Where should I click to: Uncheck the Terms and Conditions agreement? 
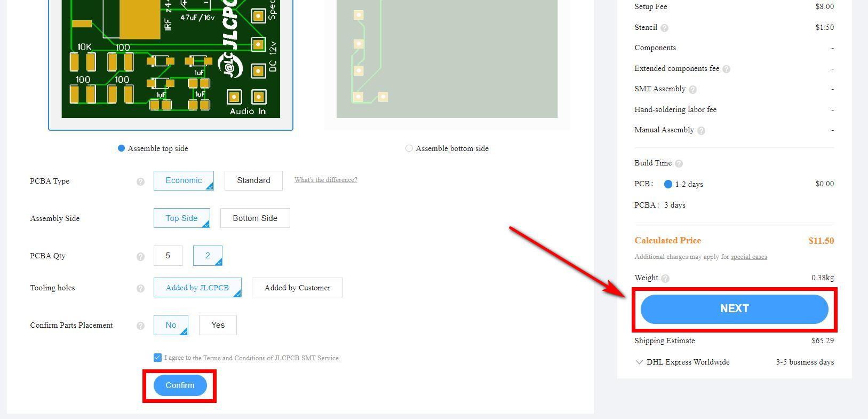click(x=157, y=358)
